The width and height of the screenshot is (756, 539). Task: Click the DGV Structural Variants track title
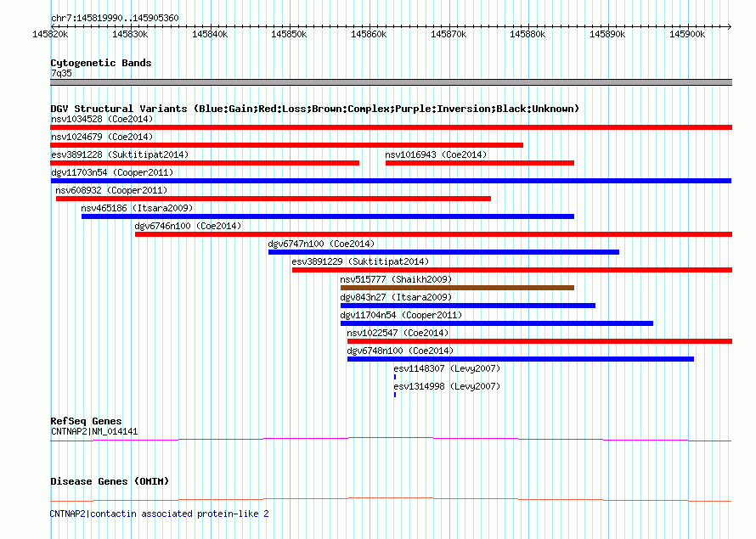pyautogui.click(x=315, y=109)
